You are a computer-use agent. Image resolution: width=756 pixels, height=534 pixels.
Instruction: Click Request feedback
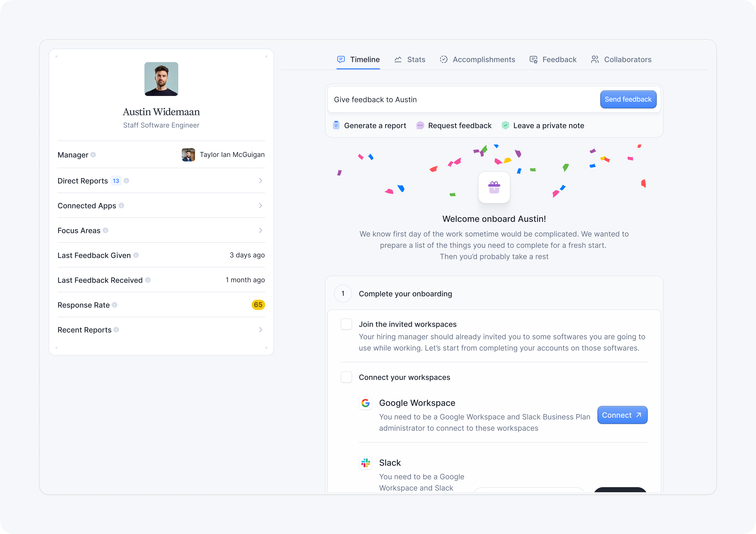click(454, 125)
